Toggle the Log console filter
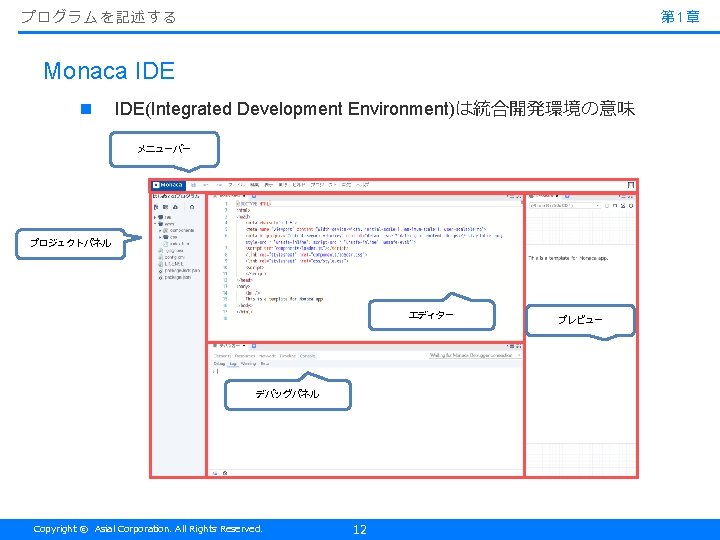Screen dimensions: 720x540 tap(233, 364)
